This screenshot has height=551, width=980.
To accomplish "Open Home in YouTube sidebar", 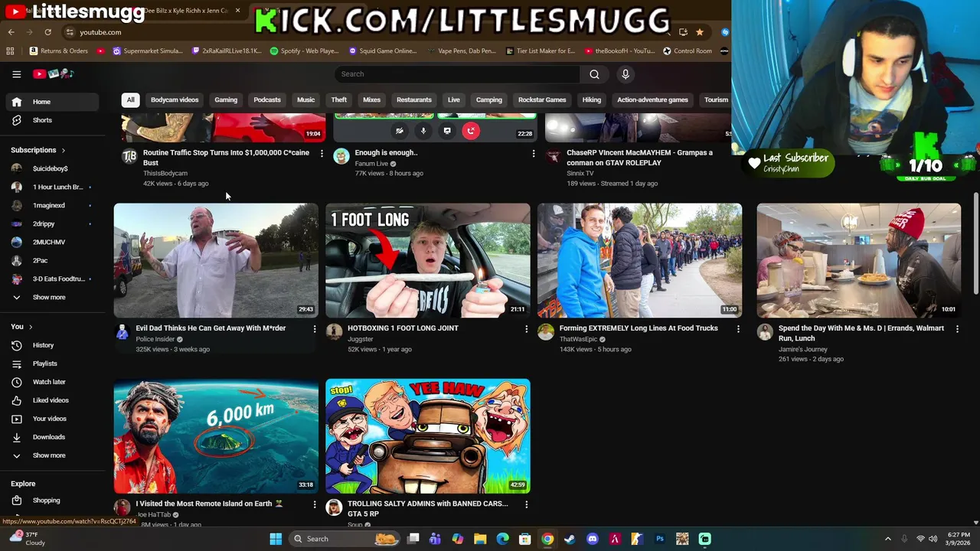I will pos(52,102).
